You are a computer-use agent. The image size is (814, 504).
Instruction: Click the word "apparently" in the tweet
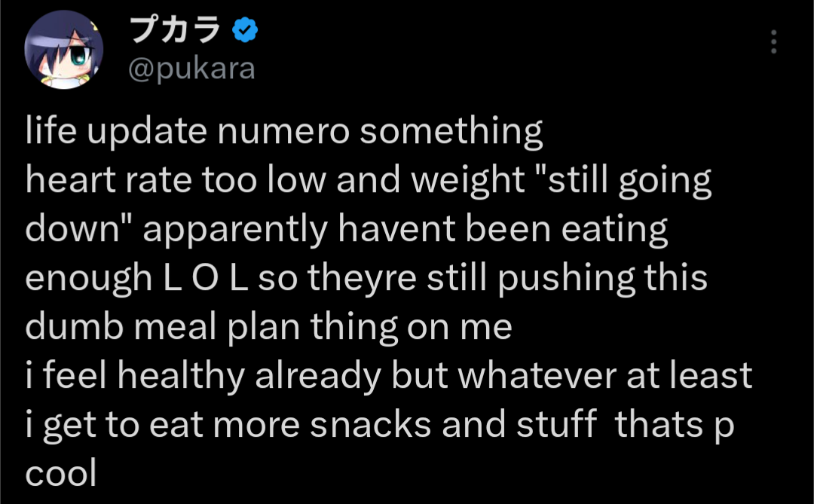pos(238,231)
